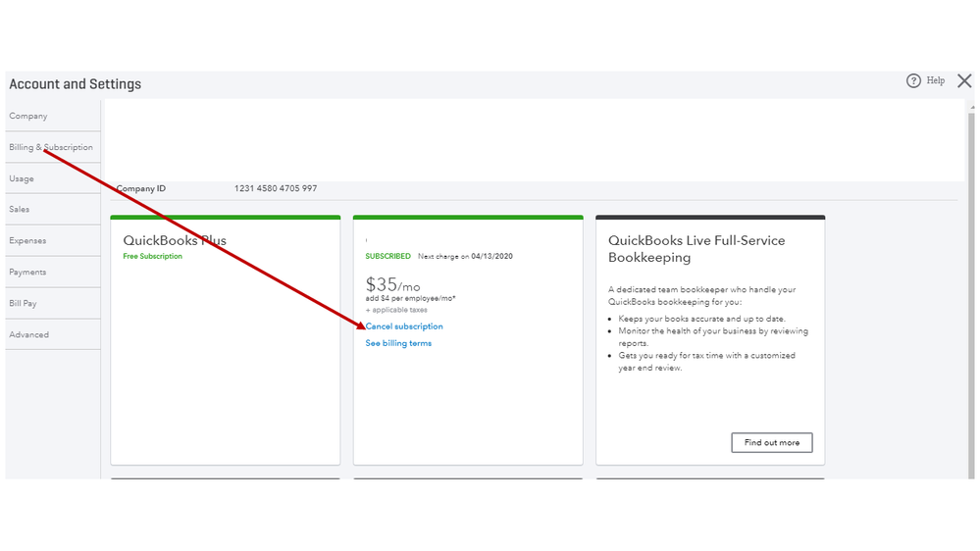Close the Account and Settings dialog
Viewport: 980px width, 551px height.
click(964, 80)
